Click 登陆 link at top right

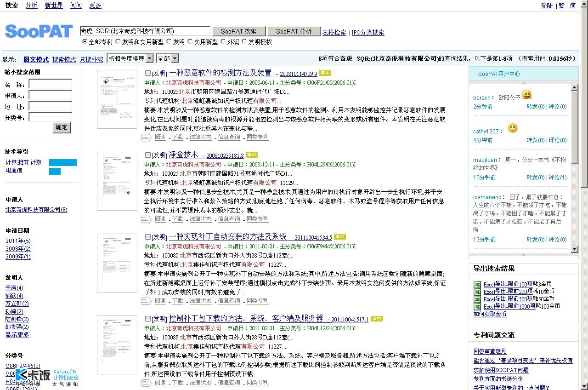click(547, 6)
